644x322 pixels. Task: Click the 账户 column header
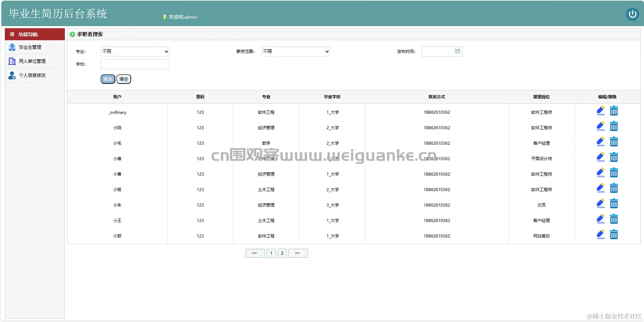point(117,97)
